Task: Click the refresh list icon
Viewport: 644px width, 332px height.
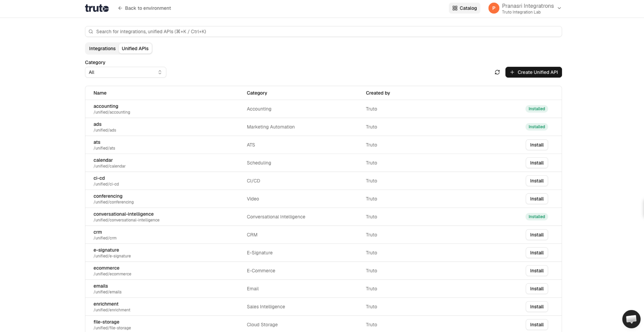Action: pyautogui.click(x=497, y=72)
